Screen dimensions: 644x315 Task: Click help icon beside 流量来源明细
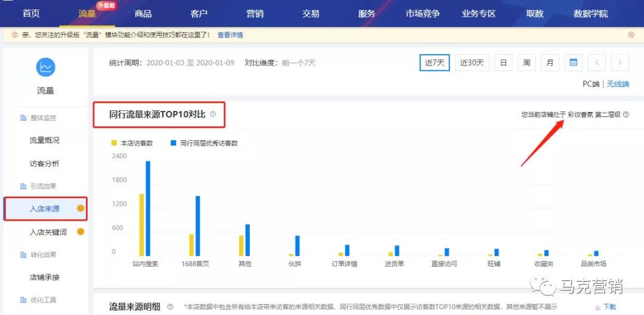[171, 307]
